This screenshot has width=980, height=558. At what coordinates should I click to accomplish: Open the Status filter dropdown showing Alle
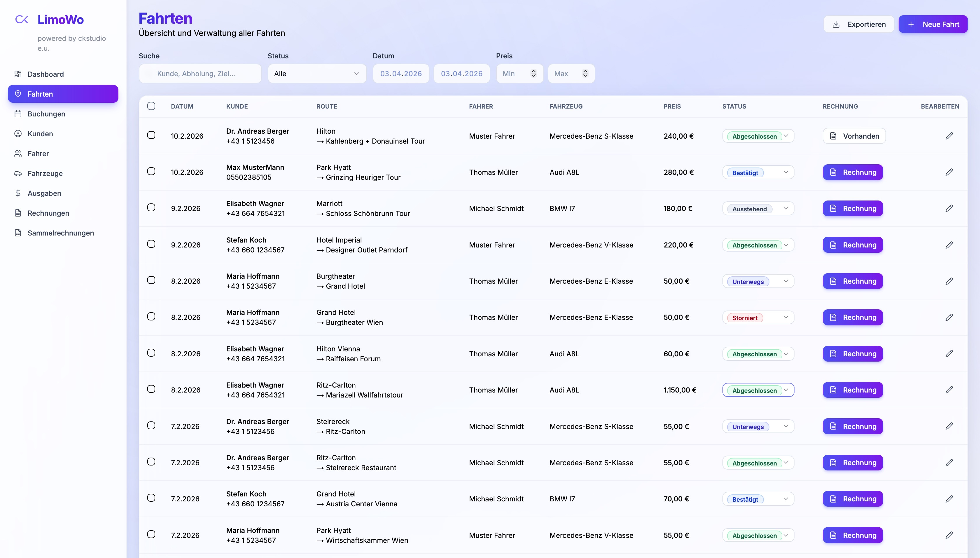tap(317, 74)
